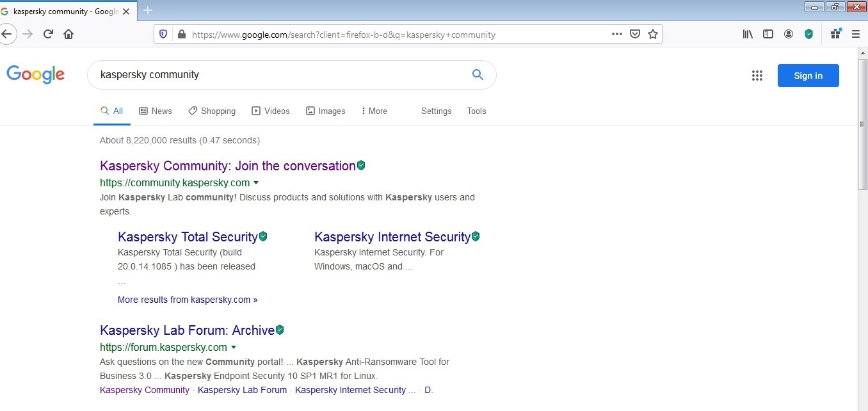The width and height of the screenshot is (868, 411).
Task: Expand dropdown arrow next to community.kaspersky.com
Action: 256,183
